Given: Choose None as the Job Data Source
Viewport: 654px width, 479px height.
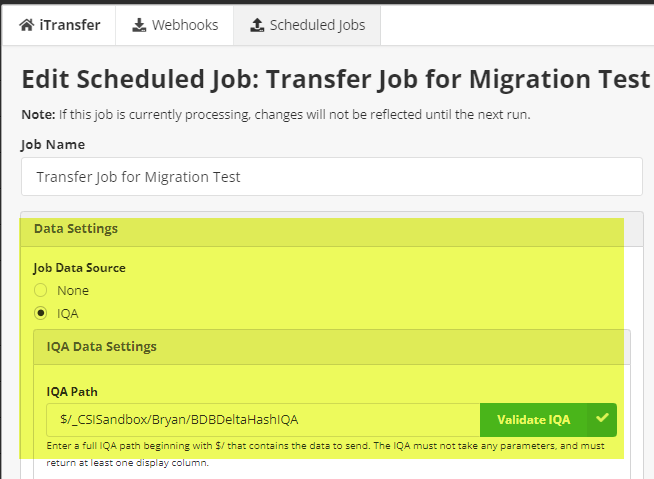Looking at the screenshot, I should pyautogui.click(x=41, y=290).
